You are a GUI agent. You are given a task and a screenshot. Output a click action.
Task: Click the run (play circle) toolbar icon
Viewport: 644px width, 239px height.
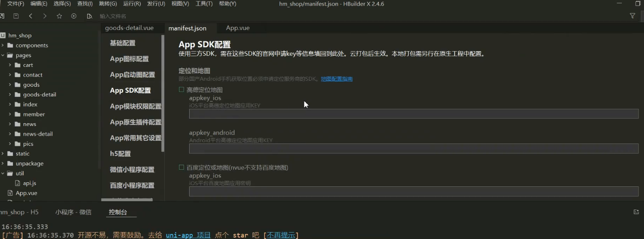[74, 16]
